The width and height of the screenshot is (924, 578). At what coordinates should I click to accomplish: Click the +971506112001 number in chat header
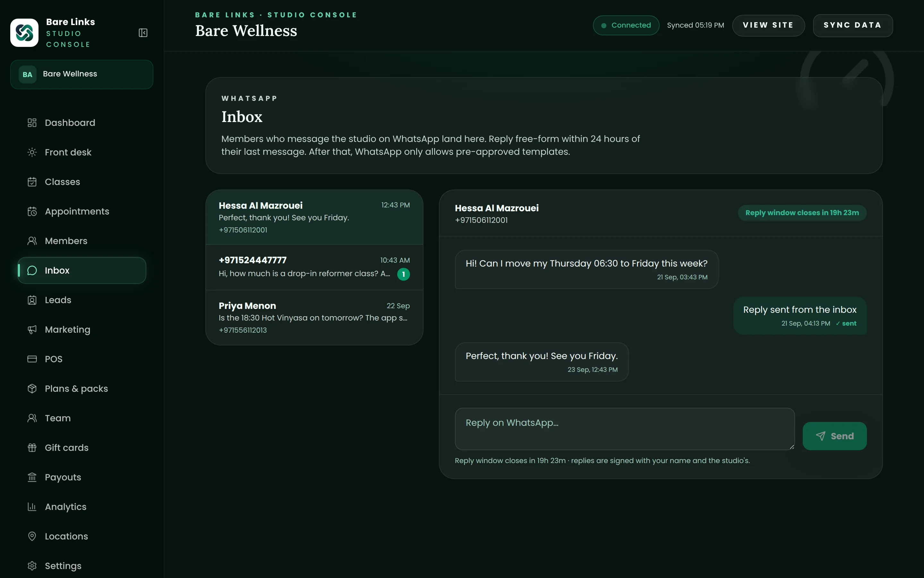(x=481, y=221)
